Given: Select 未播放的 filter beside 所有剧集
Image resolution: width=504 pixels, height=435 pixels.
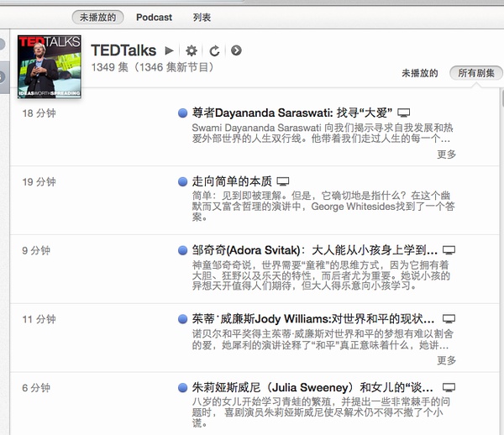Looking at the screenshot, I should tap(420, 73).
